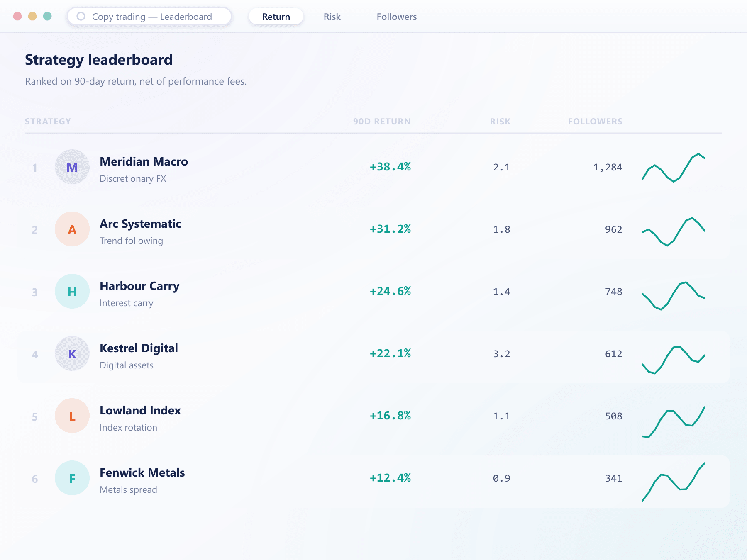Image resolution: width=747 pixels, height=560 pixels.
Task: Click the Fenwick Metals avatar icon
Action: (72, 478)
